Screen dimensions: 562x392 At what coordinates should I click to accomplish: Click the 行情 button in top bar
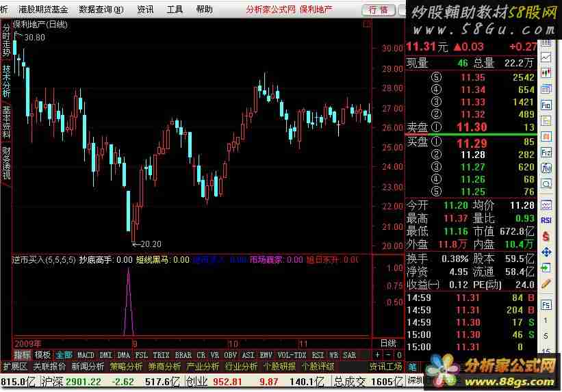(379, 10)
